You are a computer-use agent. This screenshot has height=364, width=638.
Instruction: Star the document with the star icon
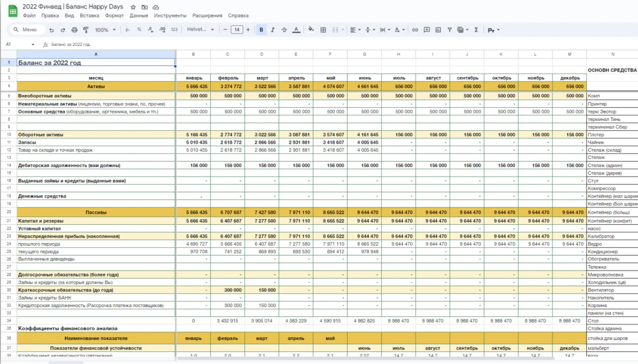pyautogui.click(x=133, y=7)
